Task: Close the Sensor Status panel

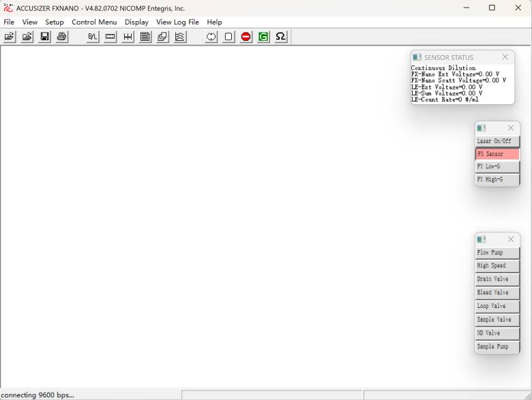Action: click(x=505, y=57)
